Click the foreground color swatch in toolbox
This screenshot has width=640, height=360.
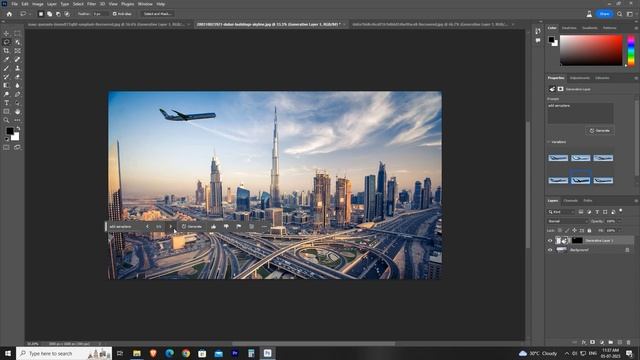9,131
